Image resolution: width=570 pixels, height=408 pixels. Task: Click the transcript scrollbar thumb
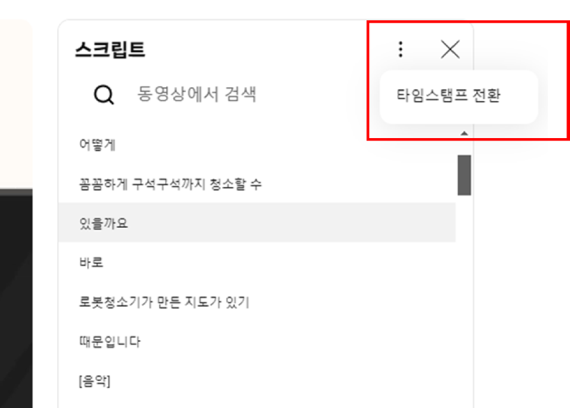464,175
